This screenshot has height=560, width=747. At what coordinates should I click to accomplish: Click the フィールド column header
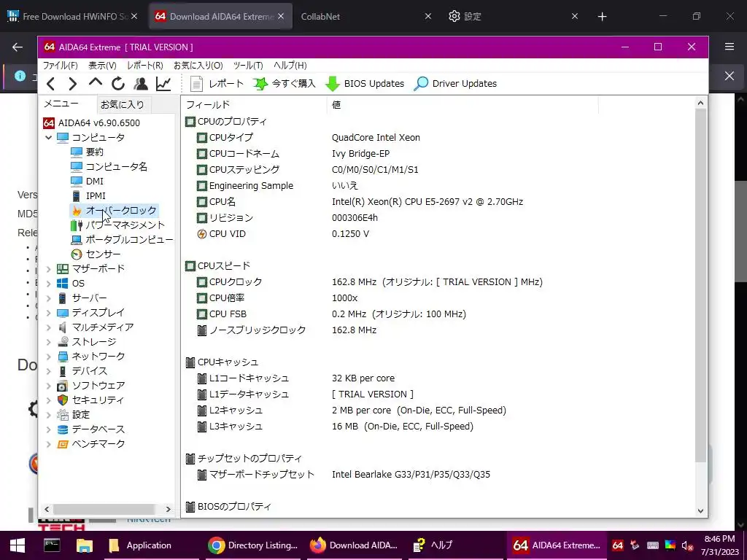[255, 105]
